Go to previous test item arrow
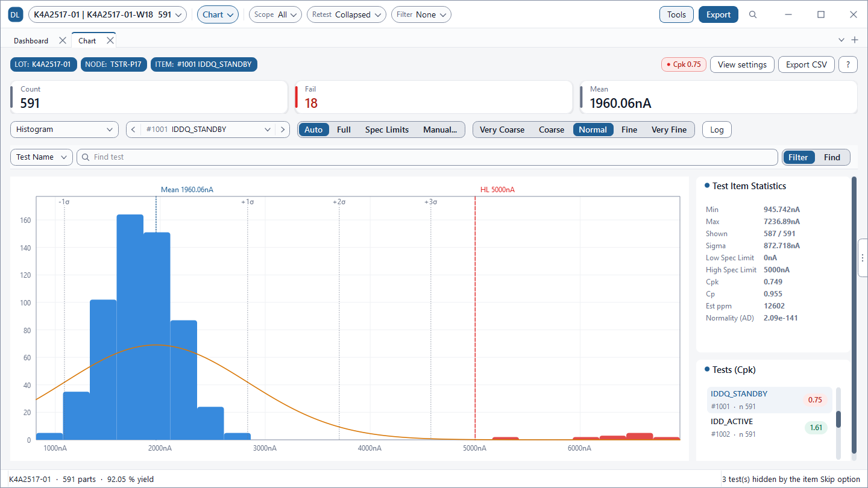This screenshot has width=868, height=488. pyautogui.click(x=133, y=130)
